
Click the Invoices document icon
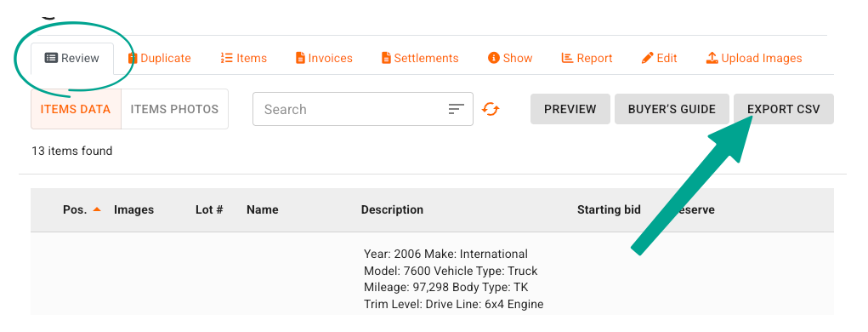click(300, 58)
